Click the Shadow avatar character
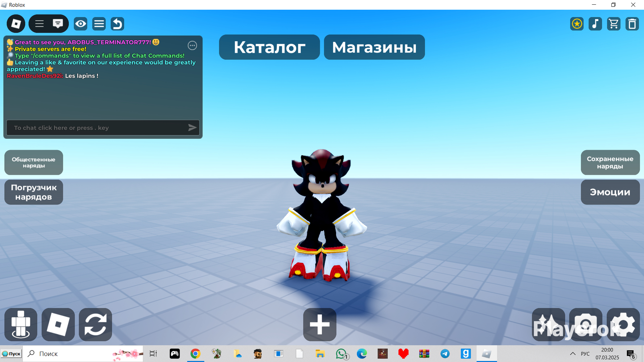The image size is (644, 362). [x=321, y=215]
